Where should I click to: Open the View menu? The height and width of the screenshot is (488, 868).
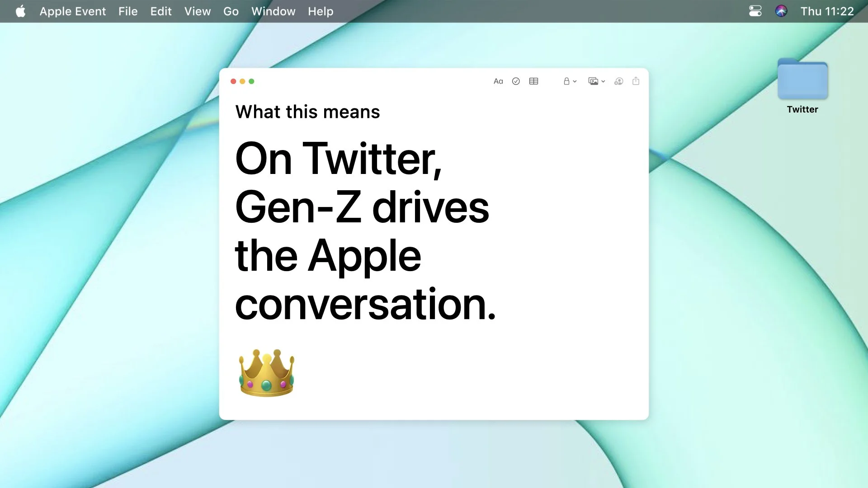197,11
